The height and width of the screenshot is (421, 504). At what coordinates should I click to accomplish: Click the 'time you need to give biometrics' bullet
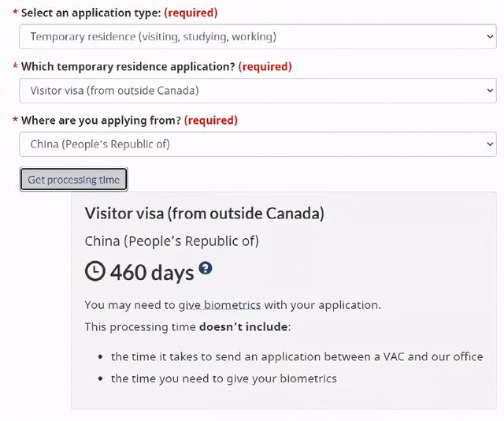[x=224, y=378]
